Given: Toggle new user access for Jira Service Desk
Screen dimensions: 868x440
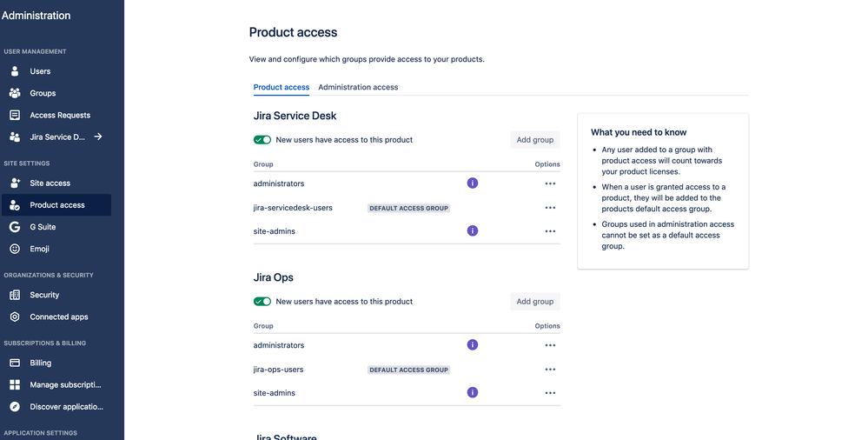Looking at the screenshot, I should pos(262,140).
